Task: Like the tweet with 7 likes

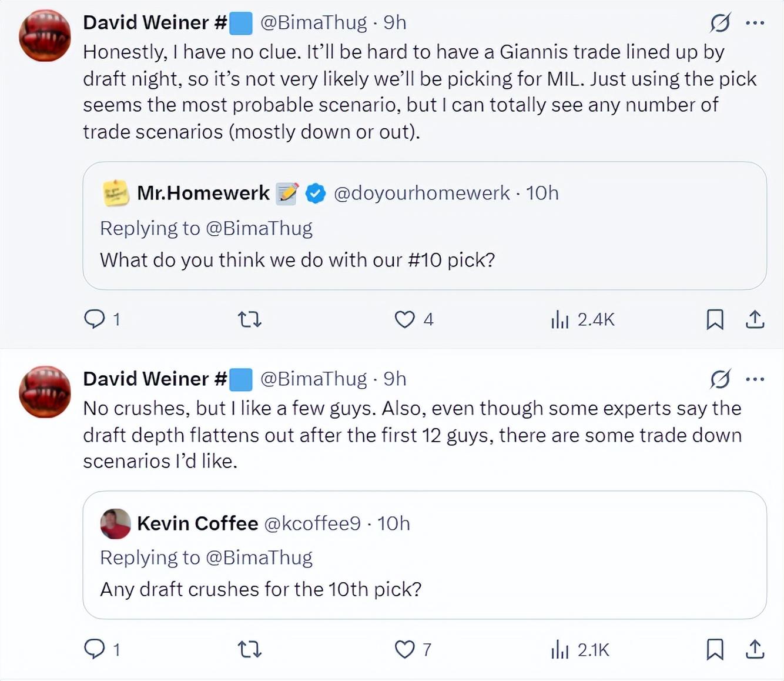Action: (x=404, y=649)
